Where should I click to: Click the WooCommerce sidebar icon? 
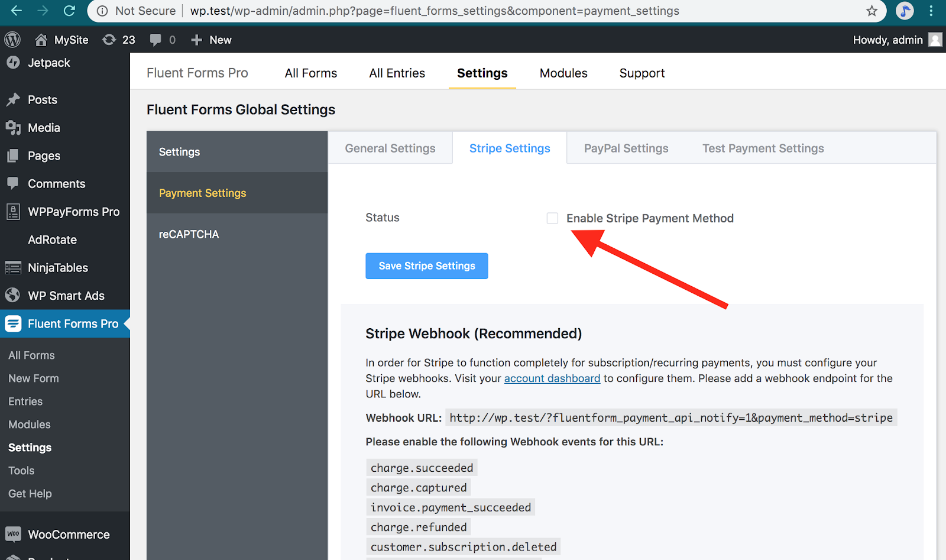[13, 534]
